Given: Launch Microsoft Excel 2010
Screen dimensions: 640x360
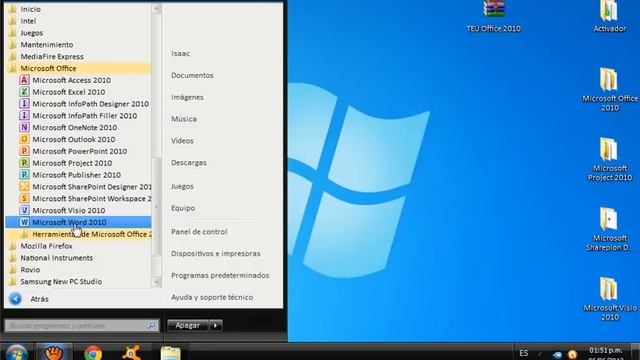Looking at the screenshot, I should [x=62, y=92].
